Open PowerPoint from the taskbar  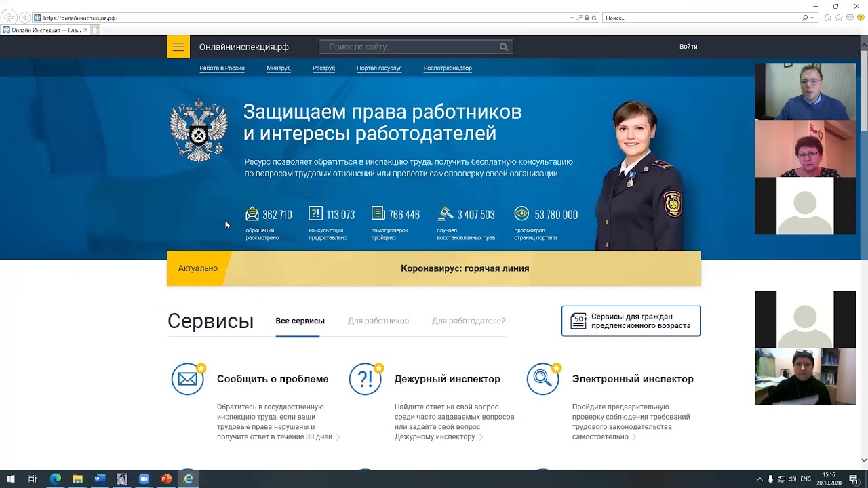click(166, 479)
